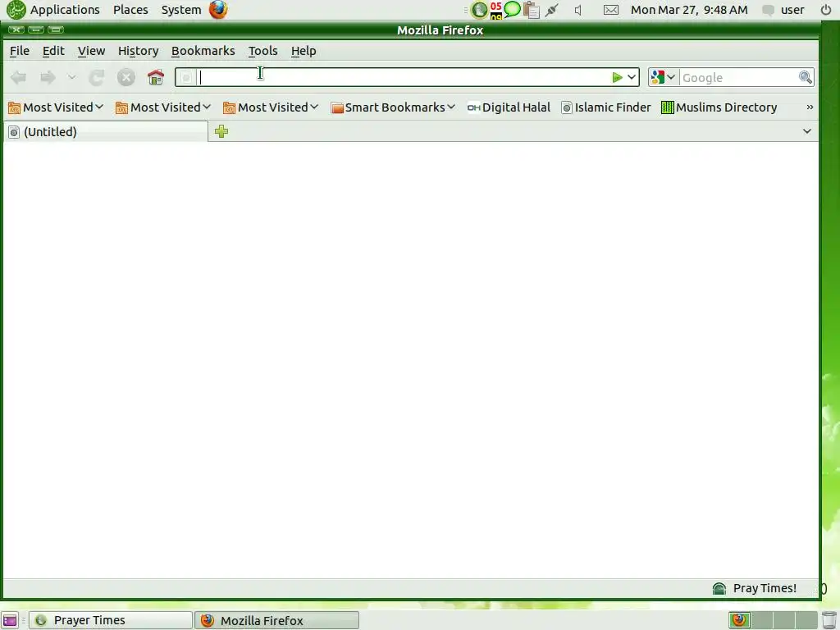Focus the URL address bar
Image resolution: width=840 pixels, height=630 pixels.
pyautogui.click(x=403, y=78)
